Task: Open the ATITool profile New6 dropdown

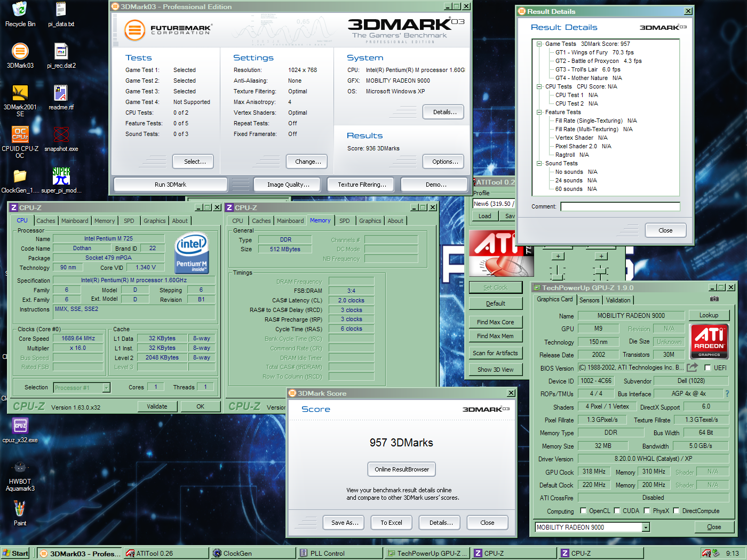Action: [494, 204]
